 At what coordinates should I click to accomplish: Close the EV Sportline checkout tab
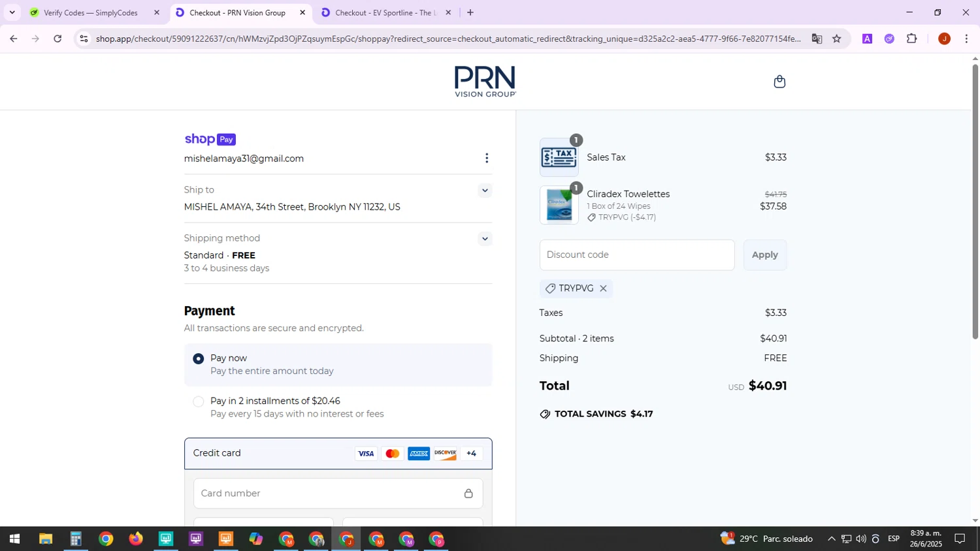coord(448,12)
